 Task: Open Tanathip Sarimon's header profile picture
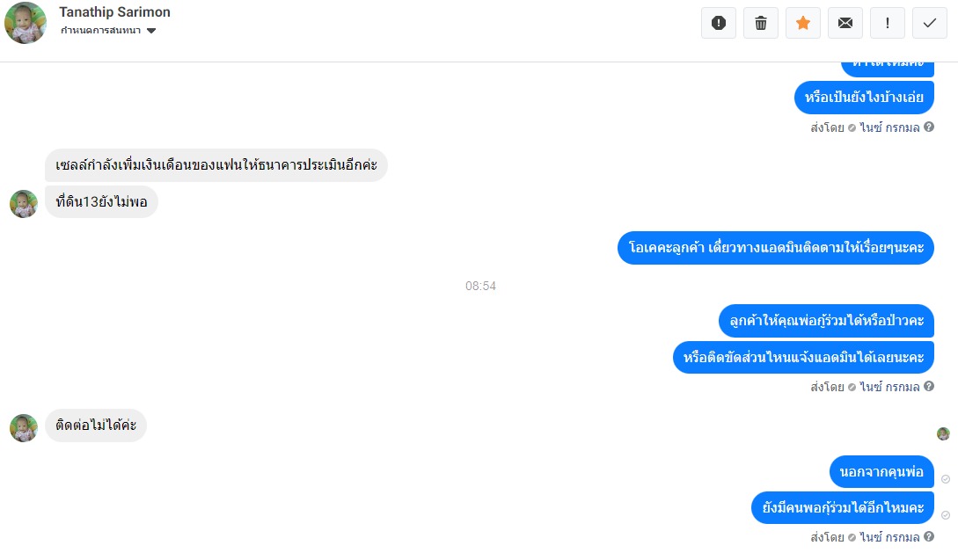(x=25, y=23)
